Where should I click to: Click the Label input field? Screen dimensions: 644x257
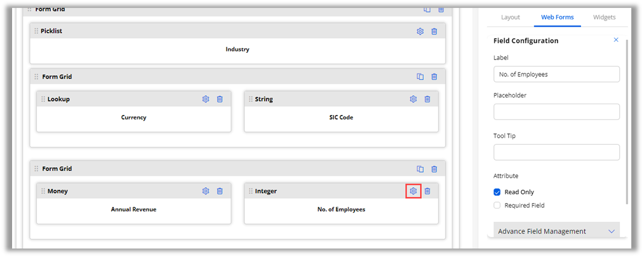(556, 74)
